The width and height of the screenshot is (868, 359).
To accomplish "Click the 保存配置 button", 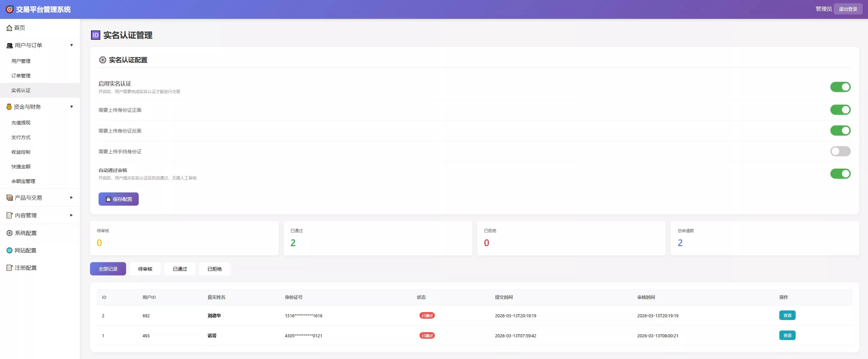I will coord(118,199).
